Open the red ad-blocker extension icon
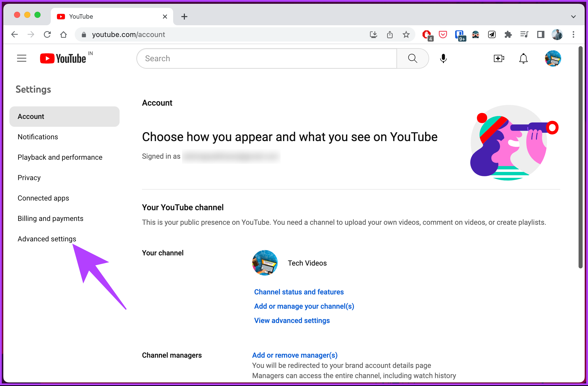 [x=427, y=35]
